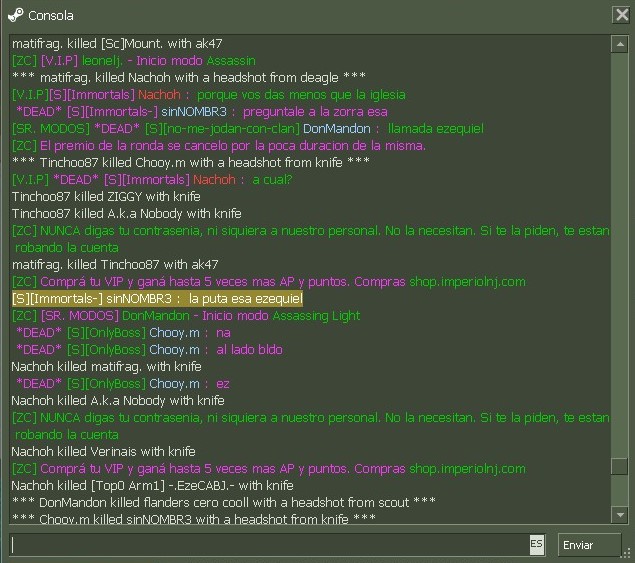Viewport: 635px width, 563px height.
Task: Select the 'llamada ezequiel' chat line
Action: (248, 128)
